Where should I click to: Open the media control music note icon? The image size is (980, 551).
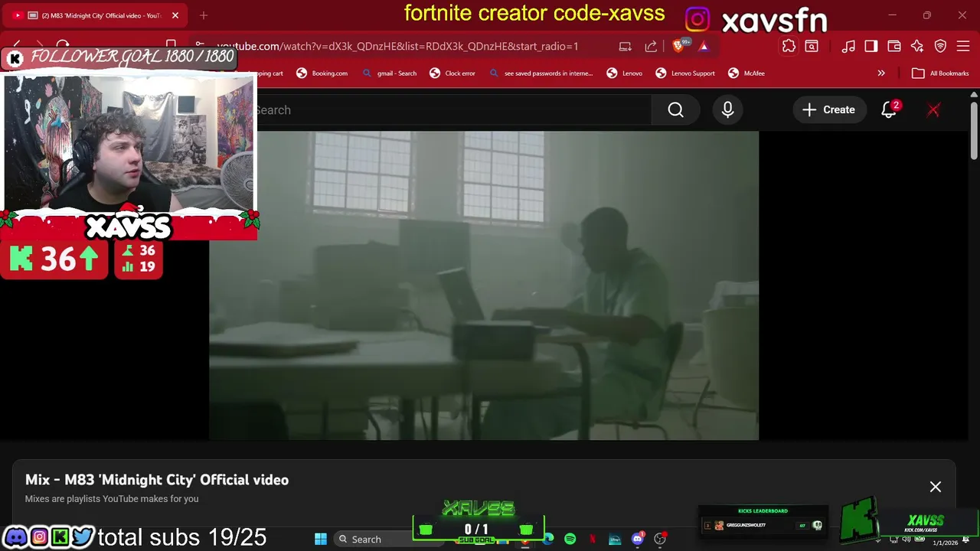pos(848,46)
